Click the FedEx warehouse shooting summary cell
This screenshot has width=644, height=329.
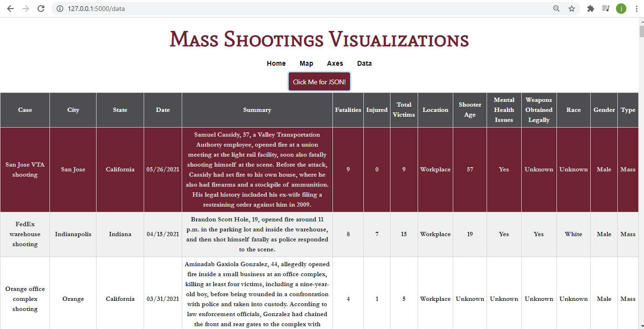[x=257, y=234]
